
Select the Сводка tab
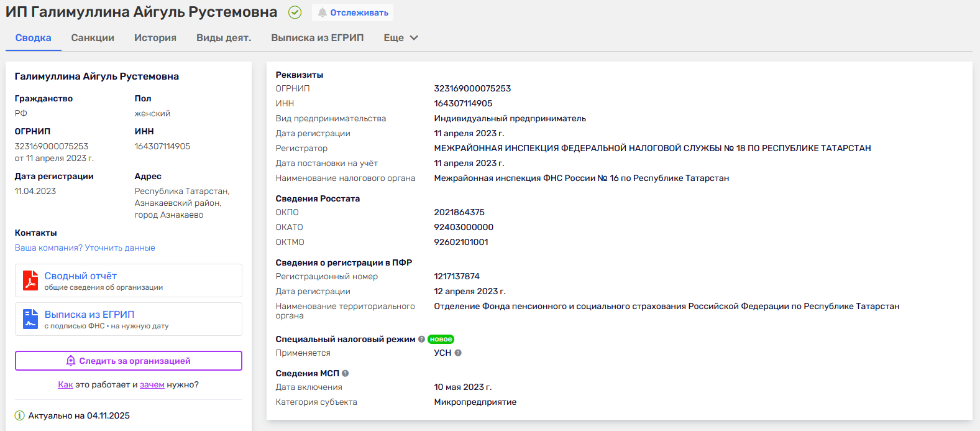[x=34, y=38]
